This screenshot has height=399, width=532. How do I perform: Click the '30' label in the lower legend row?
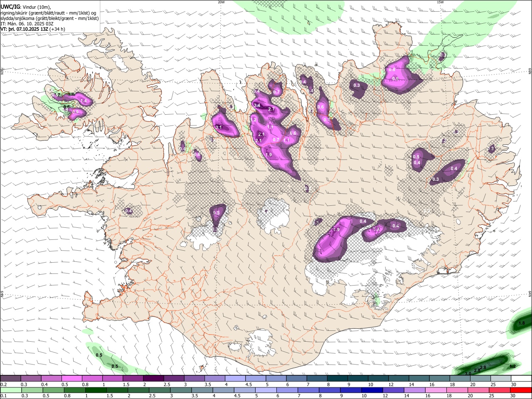click(x=514, y=396)
